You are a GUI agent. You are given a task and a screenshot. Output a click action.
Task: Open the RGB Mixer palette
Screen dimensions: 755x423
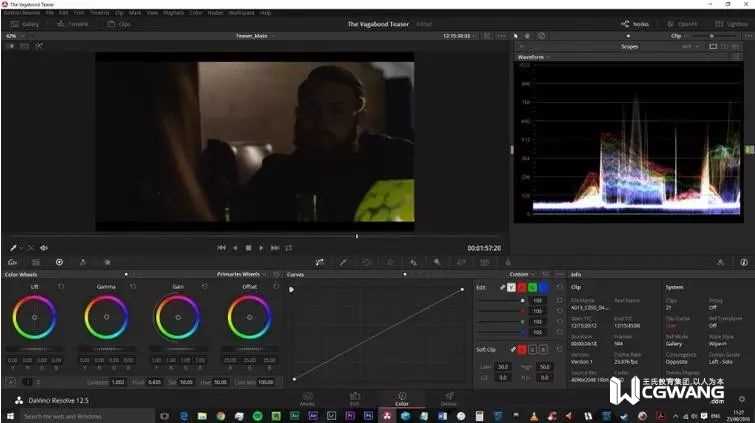[83, 262]
